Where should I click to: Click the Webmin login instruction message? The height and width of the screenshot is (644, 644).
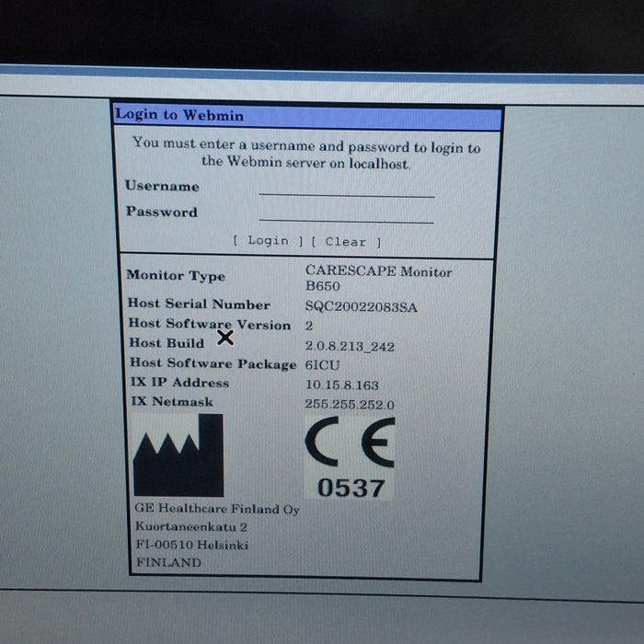(x=306, y=153)
